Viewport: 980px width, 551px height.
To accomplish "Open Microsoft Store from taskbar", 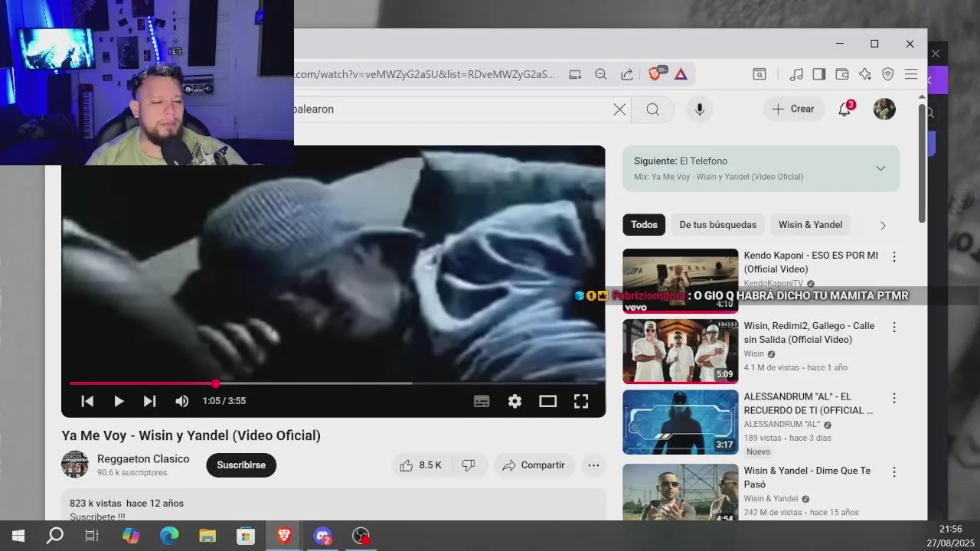I will tap(246, 536).
